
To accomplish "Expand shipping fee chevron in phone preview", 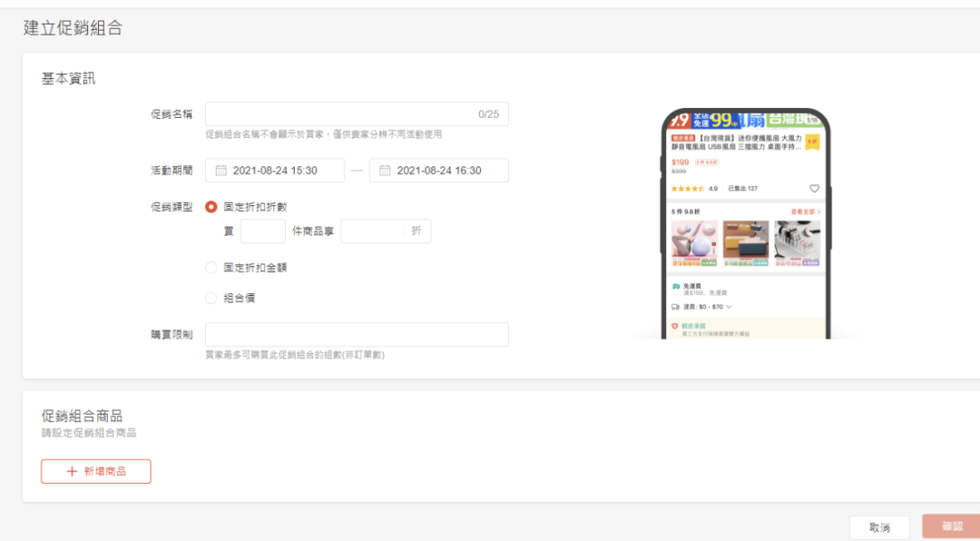I will coord(729,308).
